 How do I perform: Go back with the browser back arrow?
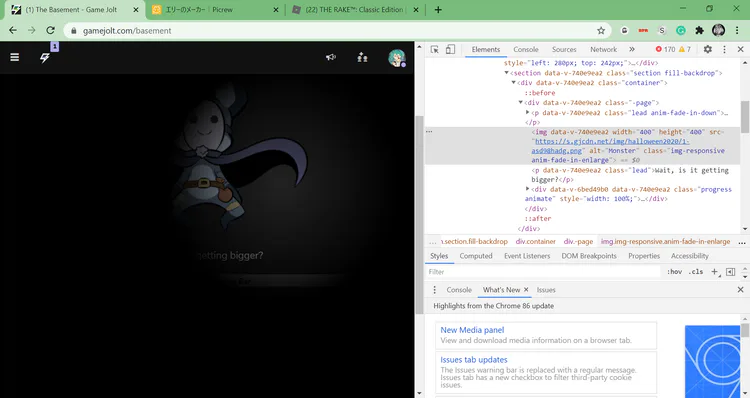[13, 30]
